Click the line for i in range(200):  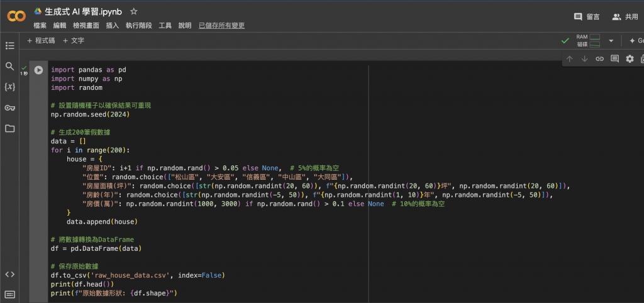91,150
